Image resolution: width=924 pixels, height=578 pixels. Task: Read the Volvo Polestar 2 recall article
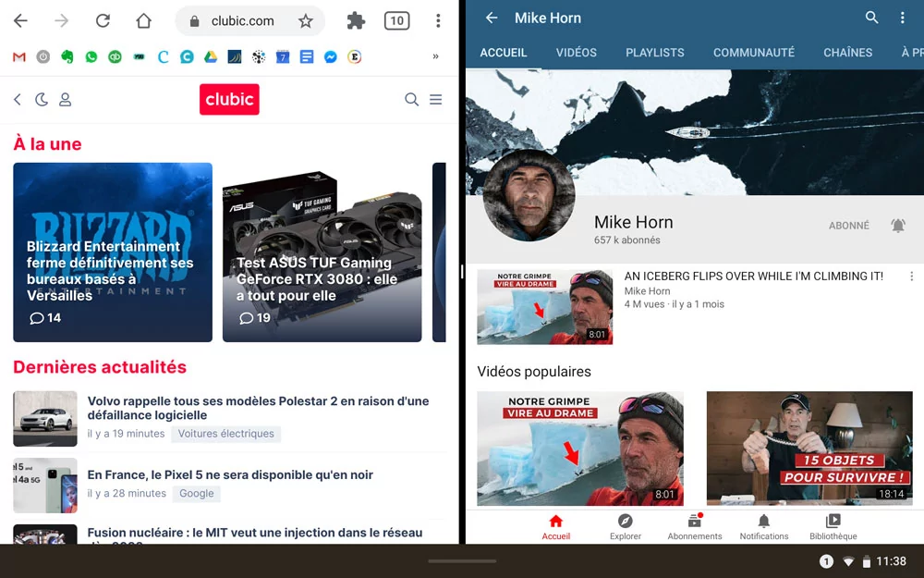click(258, 408)
